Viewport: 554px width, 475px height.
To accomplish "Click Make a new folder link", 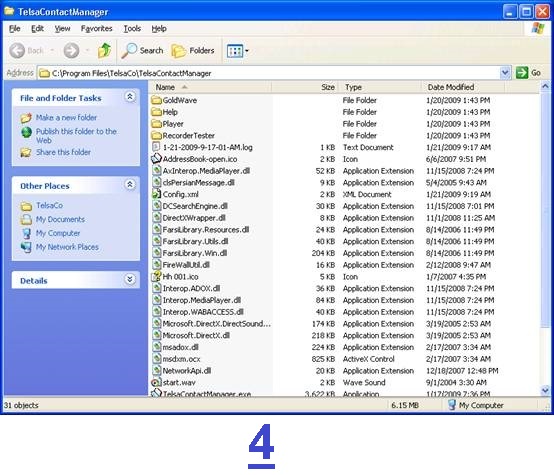I will pos(66,117).
